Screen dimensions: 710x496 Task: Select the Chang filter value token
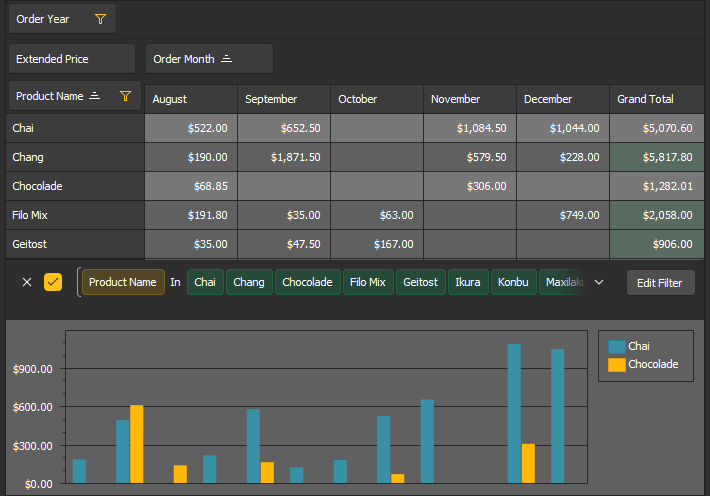249,282
